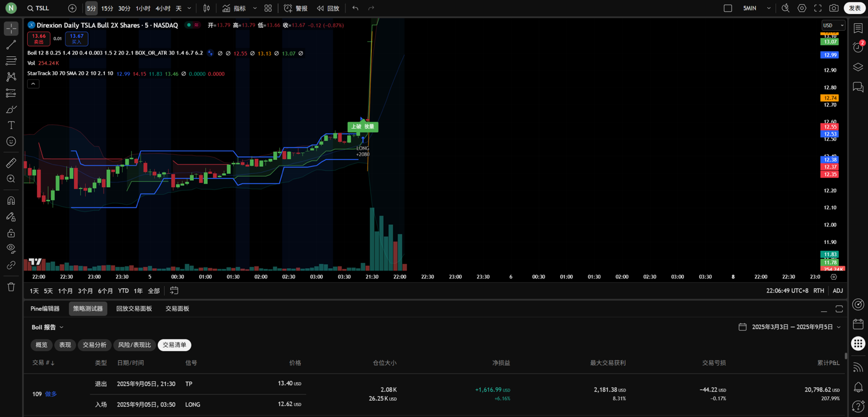Click the drawings link icon in left toolbar
Image resolution: width=868 pixels, height=417 pixels.
point(11,265)
